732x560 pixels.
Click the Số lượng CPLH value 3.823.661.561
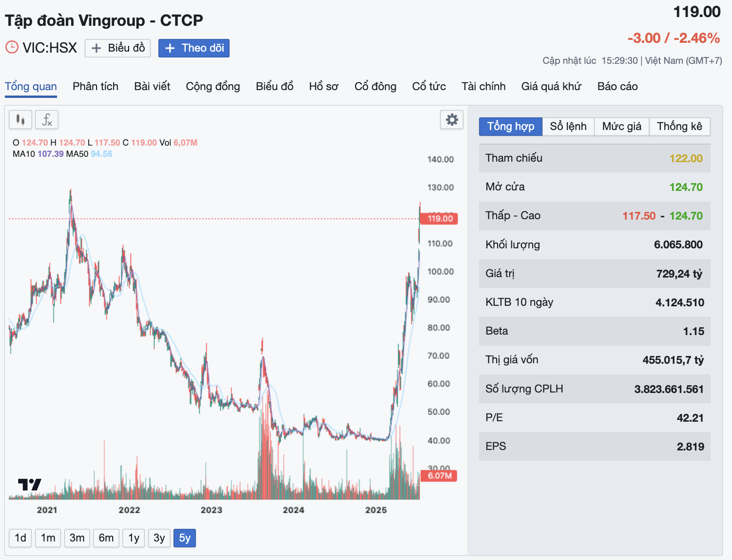tap(669, 389)
